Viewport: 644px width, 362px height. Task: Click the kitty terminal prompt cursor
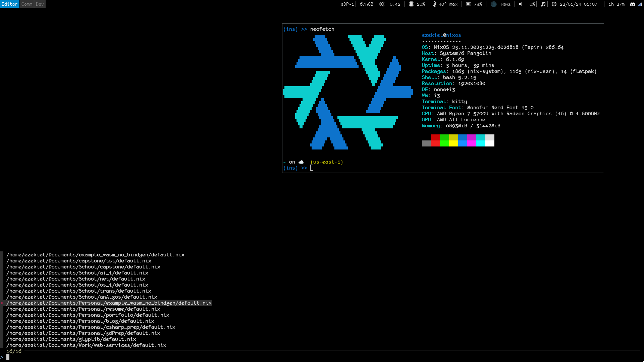click(312, 168)
